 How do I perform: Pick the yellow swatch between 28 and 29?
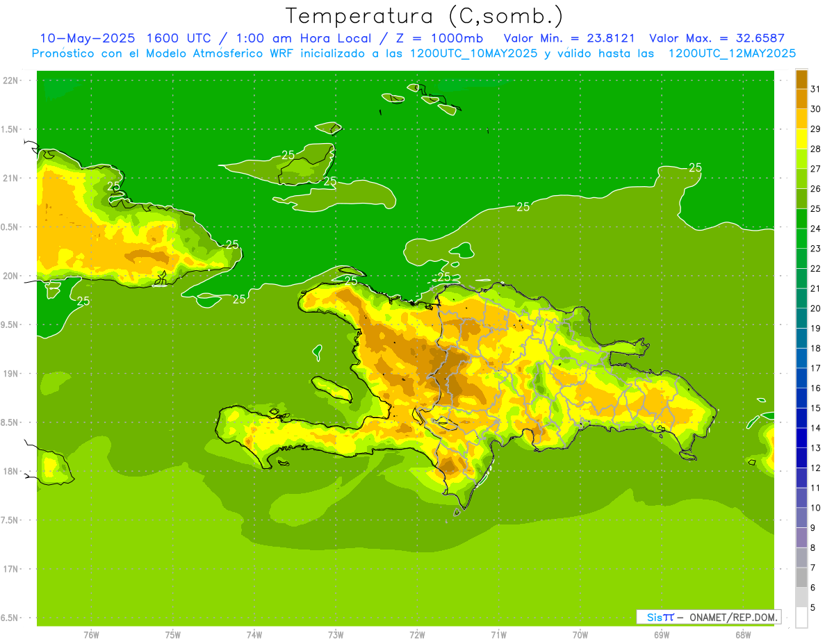801,138
